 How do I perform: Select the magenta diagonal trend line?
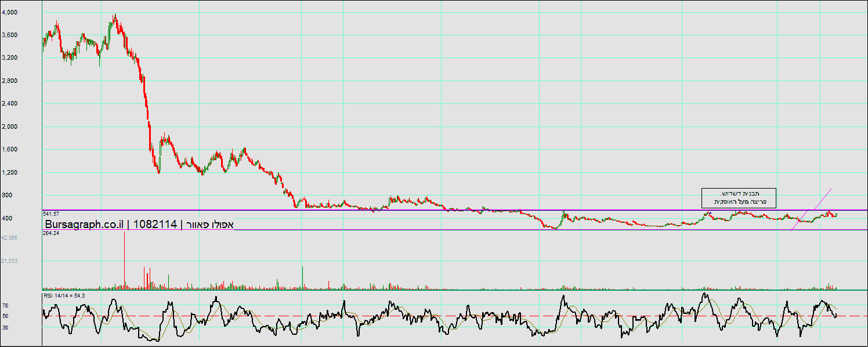tap(811, 209)
